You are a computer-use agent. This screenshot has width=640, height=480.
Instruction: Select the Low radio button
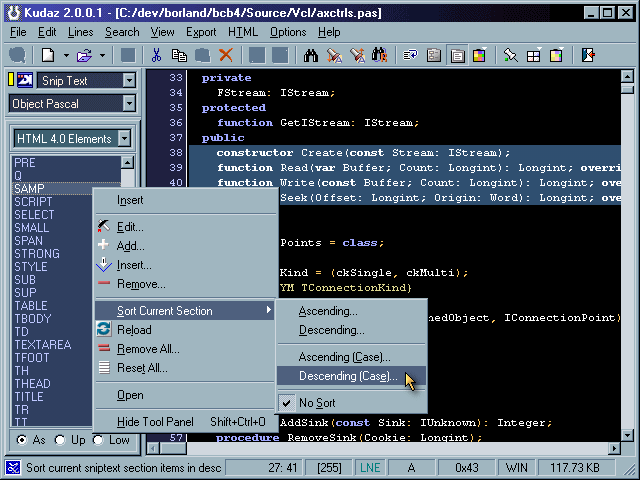tap(98, 440)
